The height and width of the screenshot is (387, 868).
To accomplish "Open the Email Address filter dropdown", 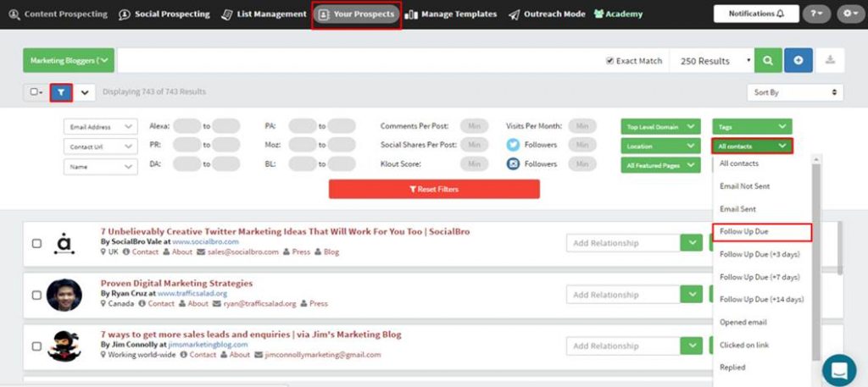I will click(x=101, y=127).
